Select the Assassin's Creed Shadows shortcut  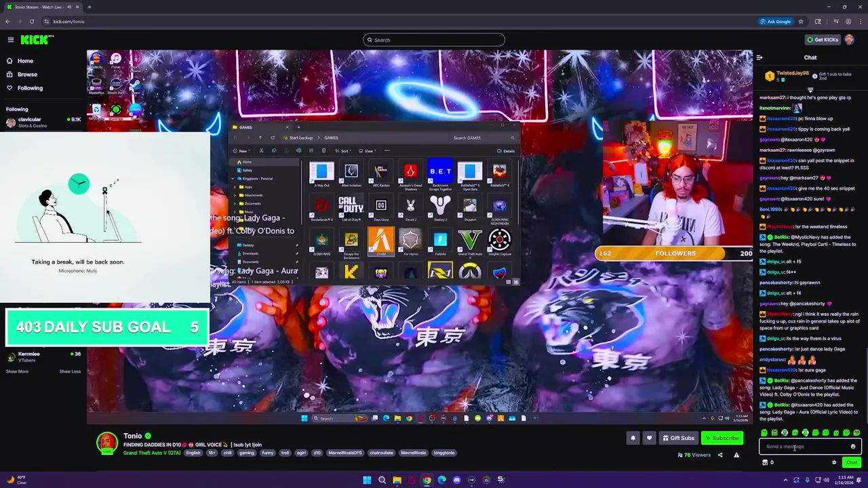tap(410, 174)
